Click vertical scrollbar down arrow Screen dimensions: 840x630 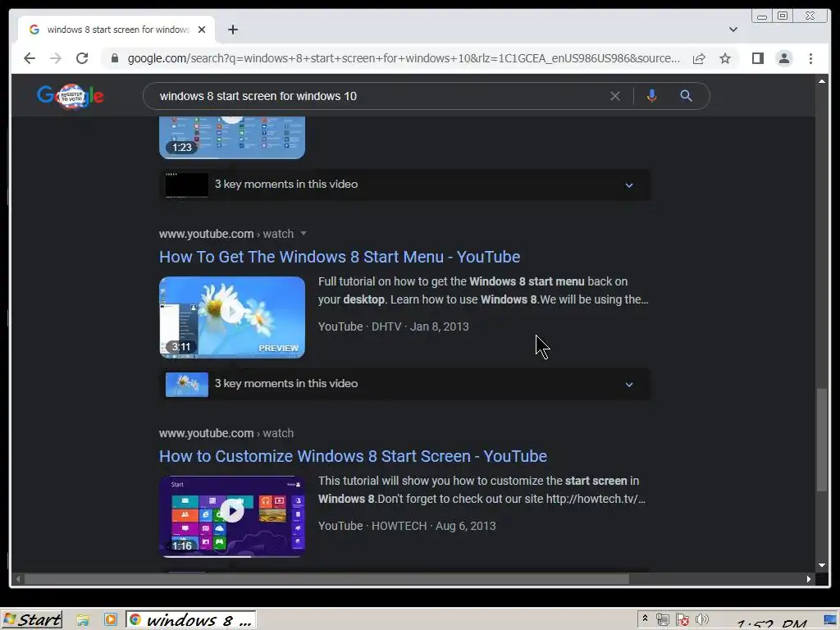click(x=822, y=565)
